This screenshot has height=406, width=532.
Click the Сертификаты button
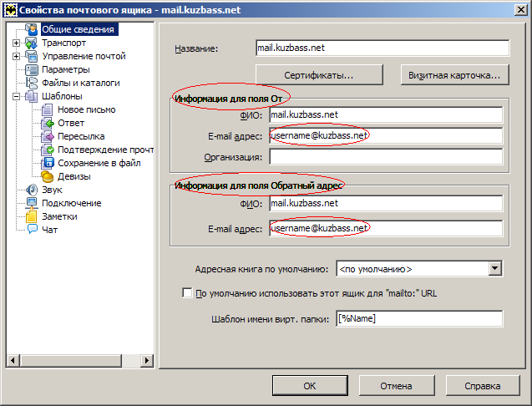(319, 74)
